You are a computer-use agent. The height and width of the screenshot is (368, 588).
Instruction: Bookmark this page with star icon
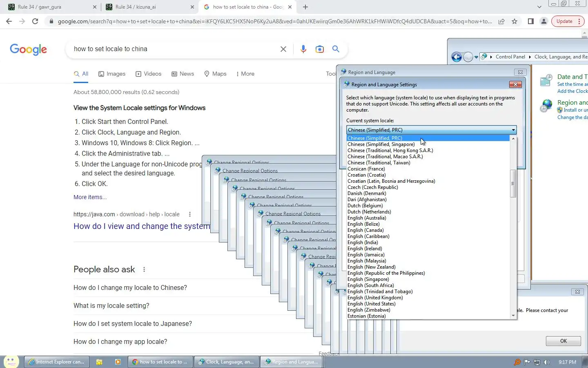pos(514,21)
